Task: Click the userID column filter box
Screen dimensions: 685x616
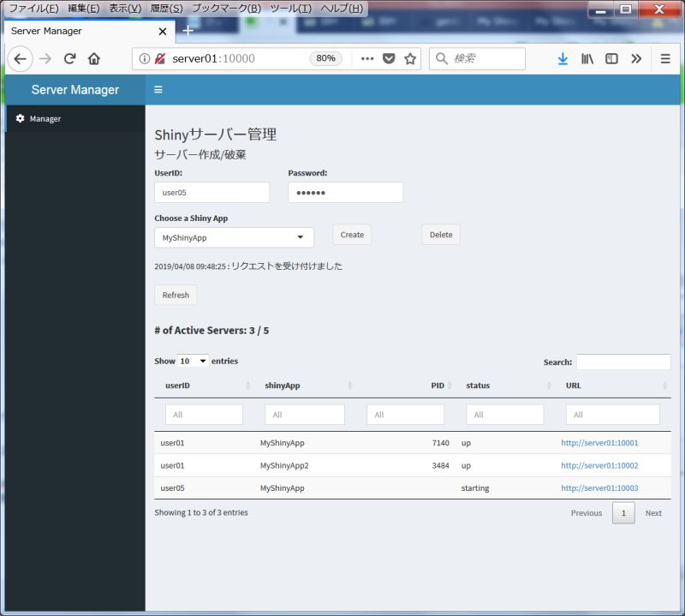Action: pos(204,415)
